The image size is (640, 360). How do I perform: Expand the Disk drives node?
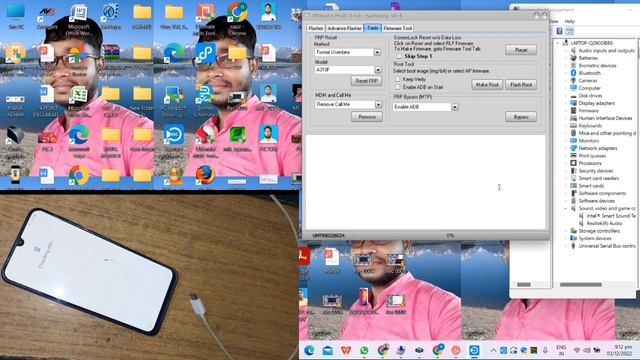tap(566, 96)
